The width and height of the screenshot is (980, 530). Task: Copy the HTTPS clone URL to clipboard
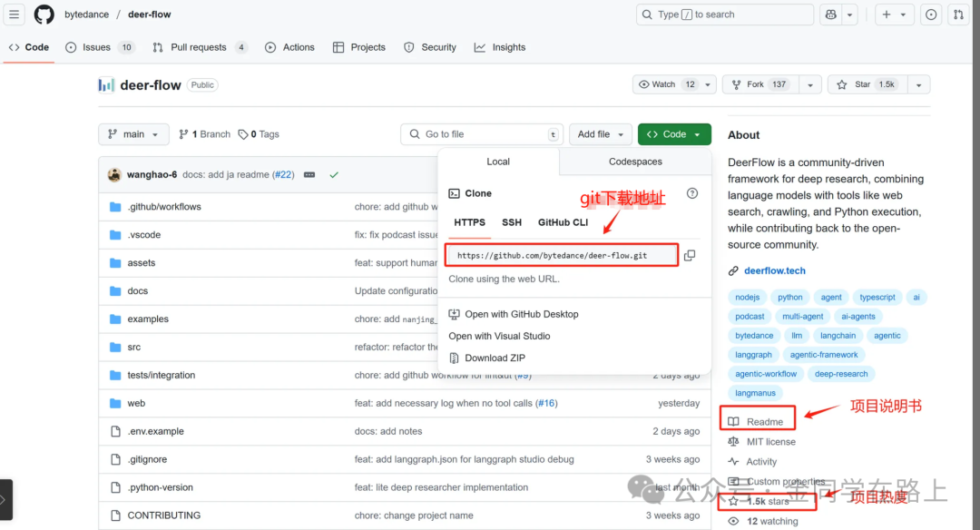click(x=690, y=256)
